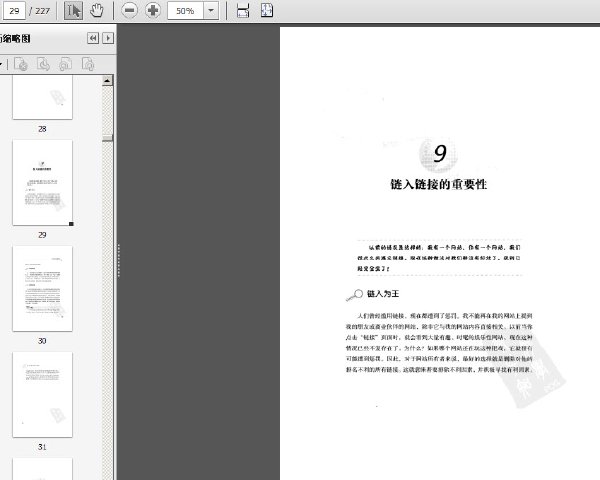Activate the Select text tool icon
This screenshot has height=480, width=600.
pyautogui.click(x=73, y=11)
